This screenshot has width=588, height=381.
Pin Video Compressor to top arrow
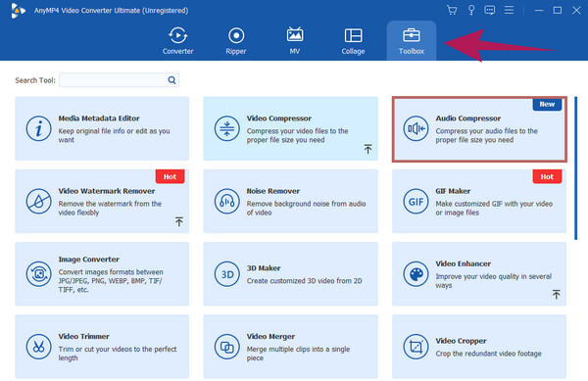click(367, 149)
